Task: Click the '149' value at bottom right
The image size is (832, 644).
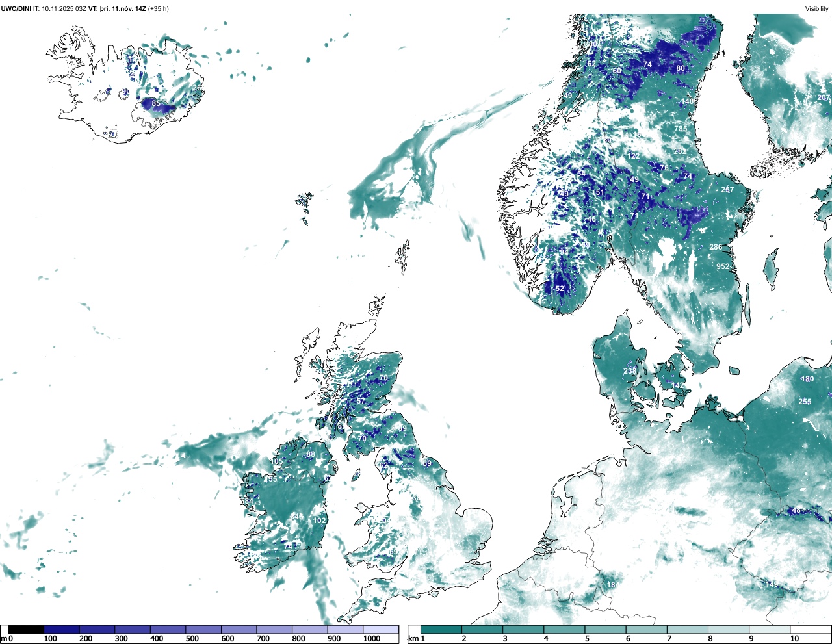Action: (772, 584)
